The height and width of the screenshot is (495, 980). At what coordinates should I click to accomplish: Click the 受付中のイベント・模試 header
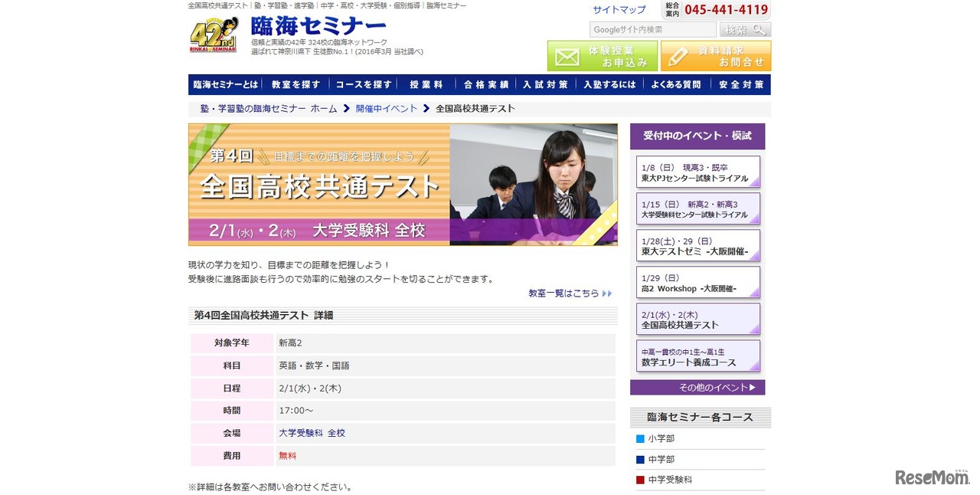[x=697, y=136]
